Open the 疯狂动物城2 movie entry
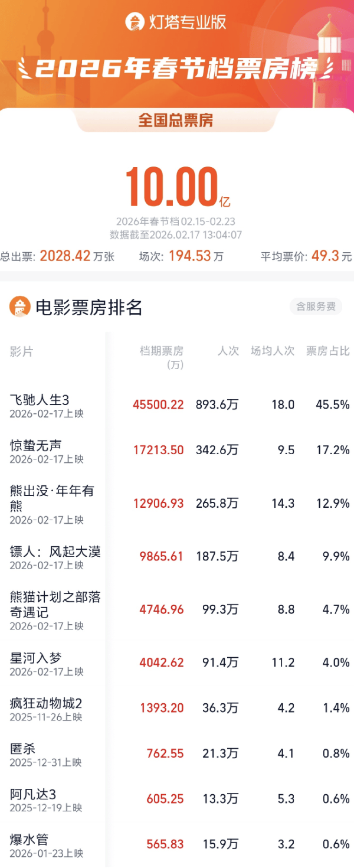 [x=46, y=703]
